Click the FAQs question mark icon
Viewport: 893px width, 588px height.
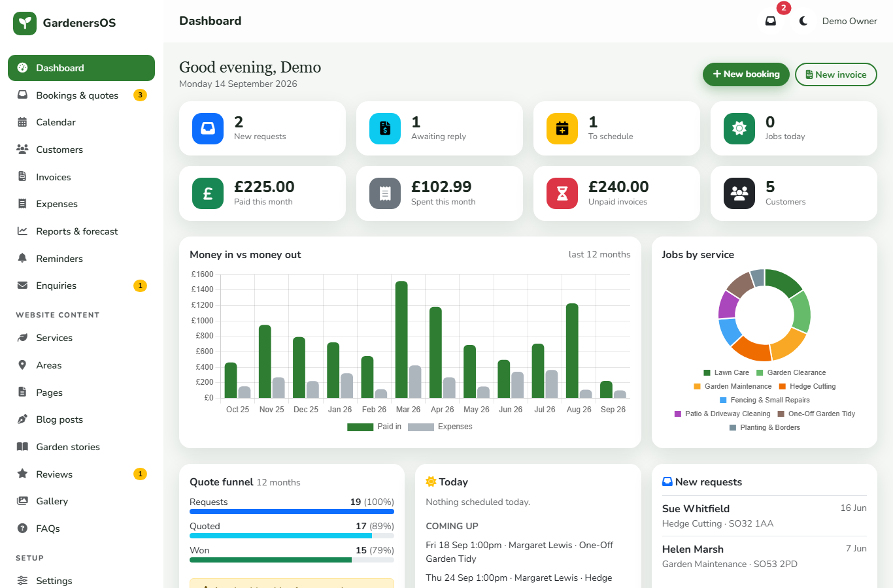[22, 529]
